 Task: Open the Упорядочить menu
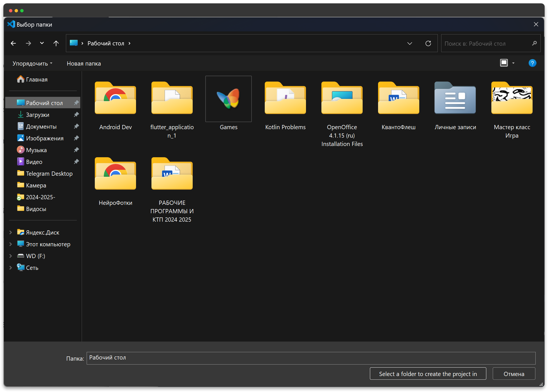32,64
